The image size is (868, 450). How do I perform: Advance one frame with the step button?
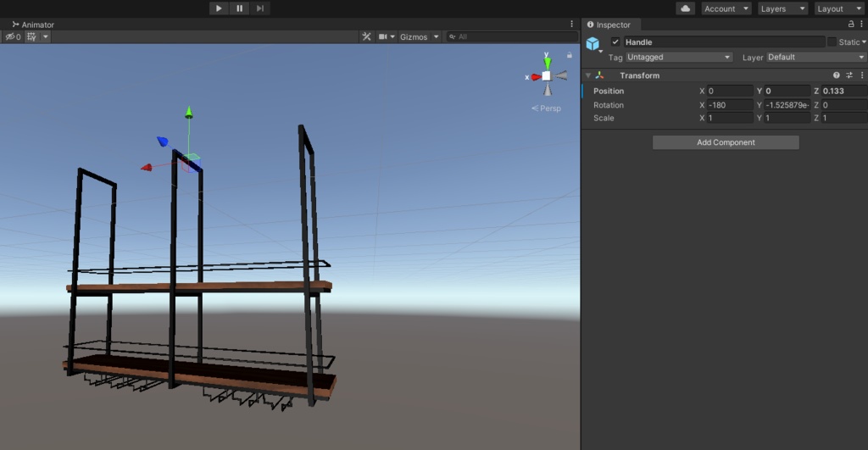[259, 8]
